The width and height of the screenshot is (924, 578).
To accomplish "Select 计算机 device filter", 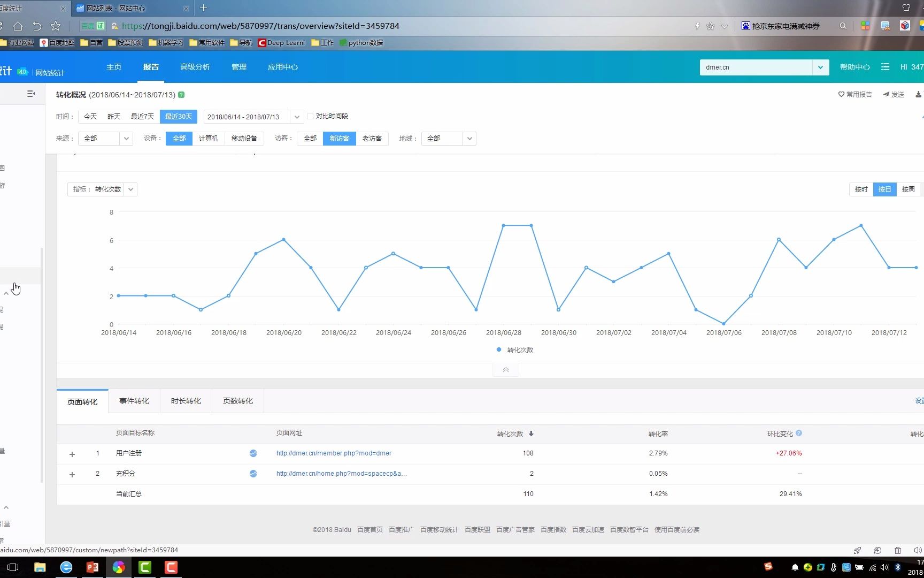I will 209,138.
